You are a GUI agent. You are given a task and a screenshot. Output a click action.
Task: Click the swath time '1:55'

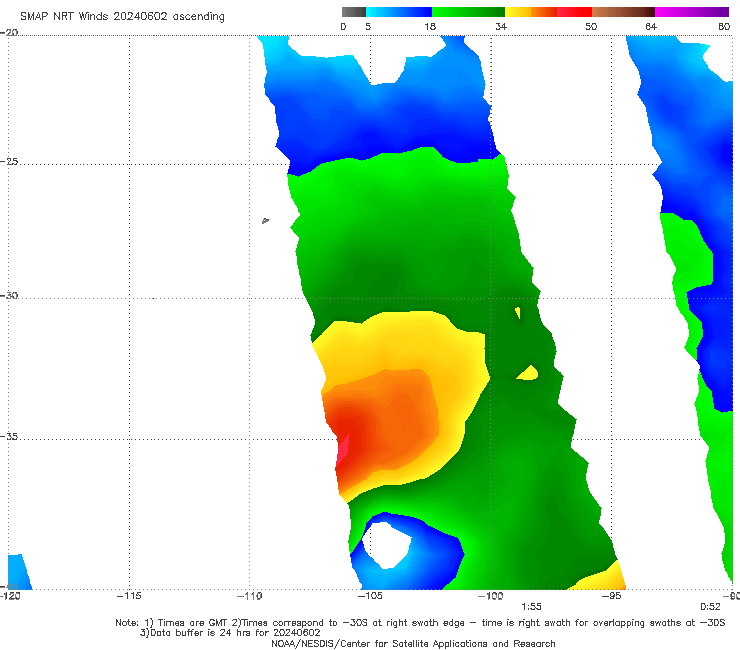click(531, 607)
